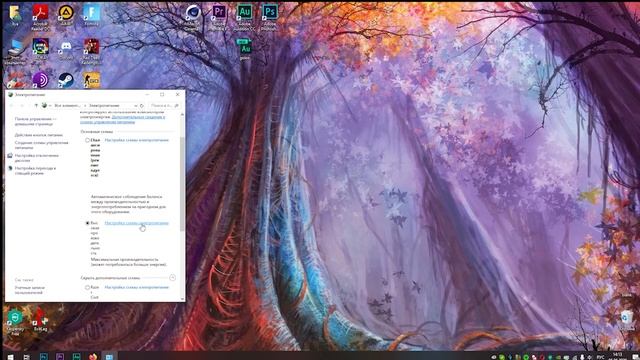Click the Электропитание breadcrumb in address bar

pyautogui.click(x=104, y=106)
